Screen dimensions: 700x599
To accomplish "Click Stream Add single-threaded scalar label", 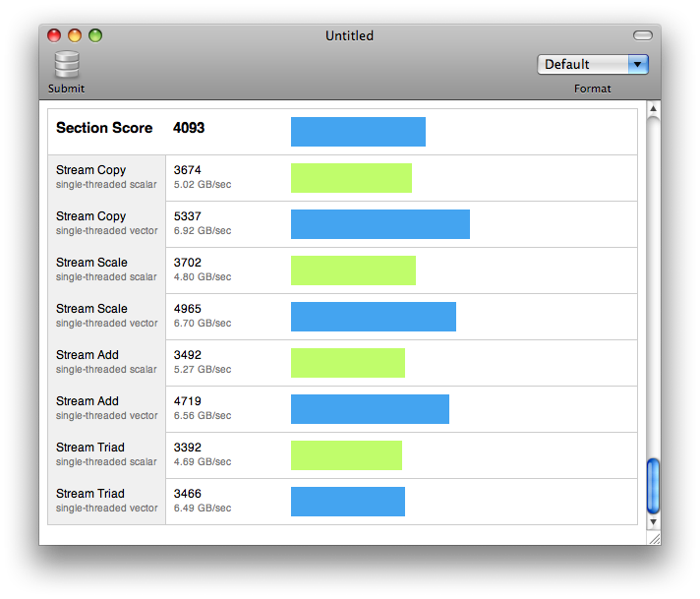I will pyautogui.click(x=107, y=362).
